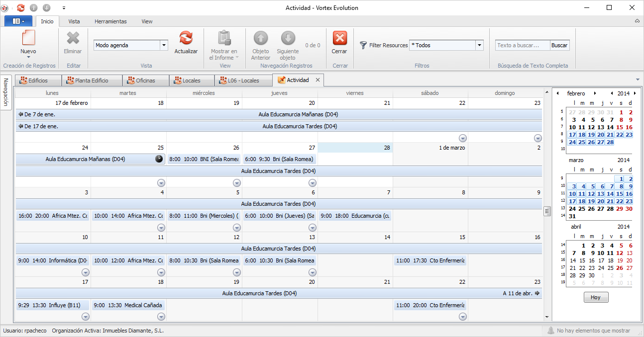Switch to the Edificios document tab
The height and width of the screenshot is (337, 644).
click(x=38, y=81)
